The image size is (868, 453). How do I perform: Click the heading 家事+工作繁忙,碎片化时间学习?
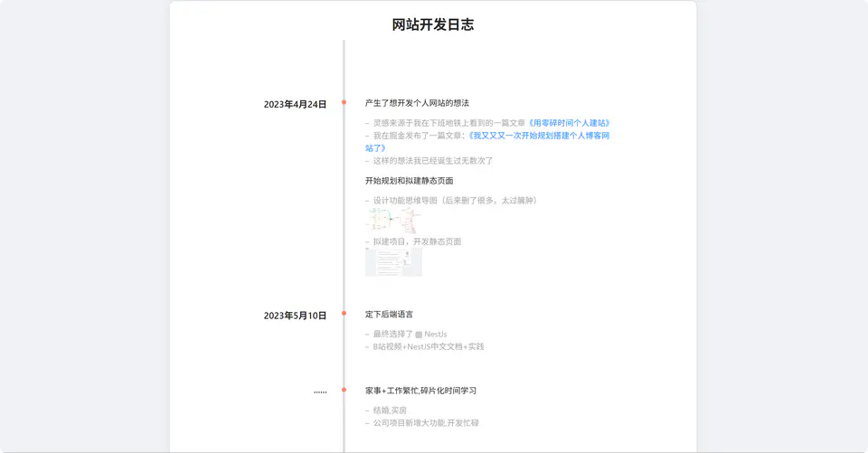click(420, 391)
